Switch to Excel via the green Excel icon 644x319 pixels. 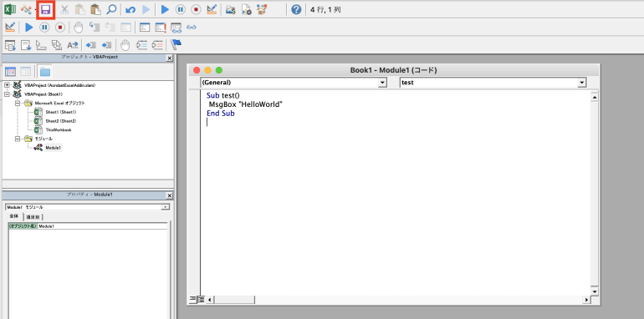point(10,9)
